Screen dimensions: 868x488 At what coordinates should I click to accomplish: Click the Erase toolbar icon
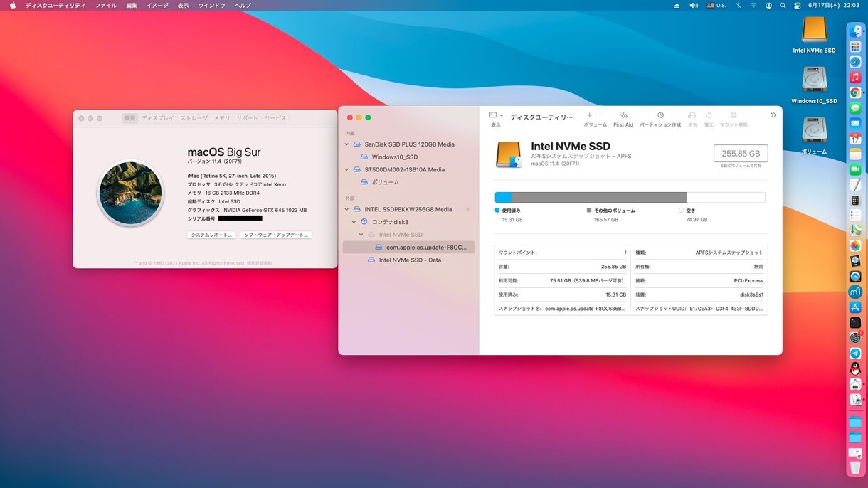click(692, 115)
